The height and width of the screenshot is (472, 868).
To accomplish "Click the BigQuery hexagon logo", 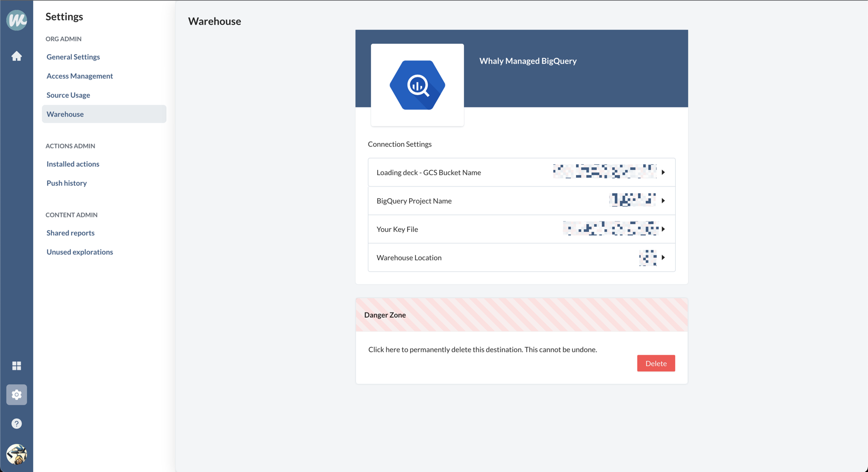I will pos(417,85).
